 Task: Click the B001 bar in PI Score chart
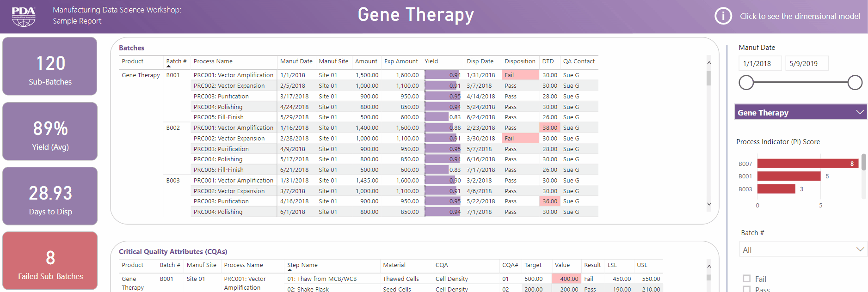click(x=788, y=176)
